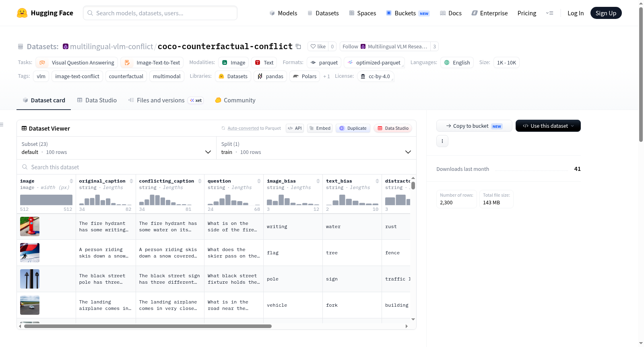Open the Polars library tag

(x=305, y=76)
